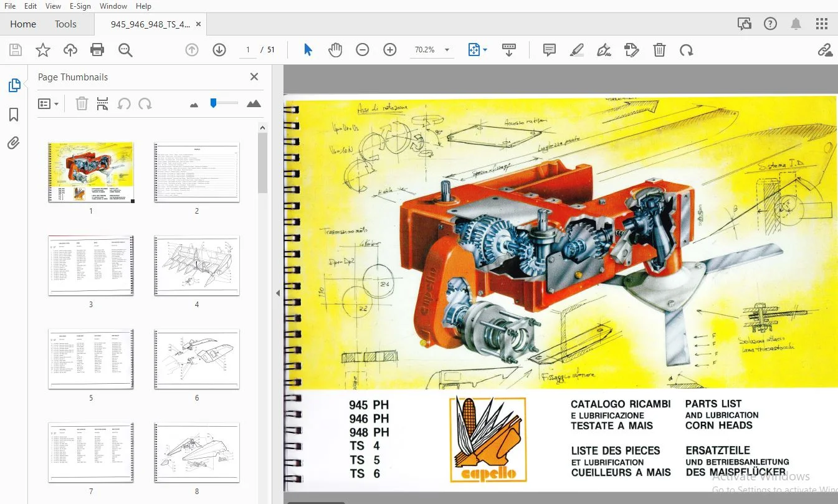Toggle the Page Thumbnails sidebar panel
838x504 pixels.
pos(14,85)
